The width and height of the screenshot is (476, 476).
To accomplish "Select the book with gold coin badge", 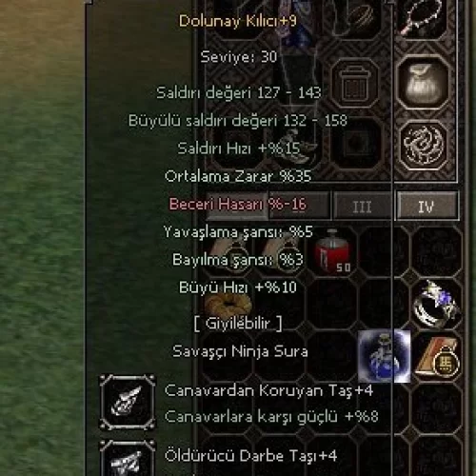I will pos(437,356).
